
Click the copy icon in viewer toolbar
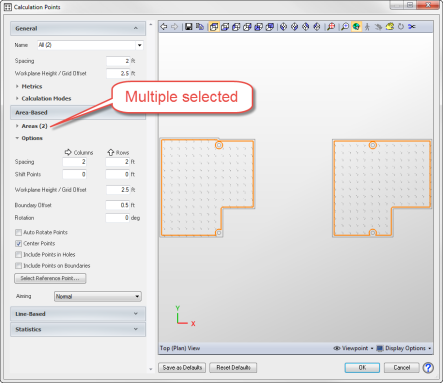(200, 27)
